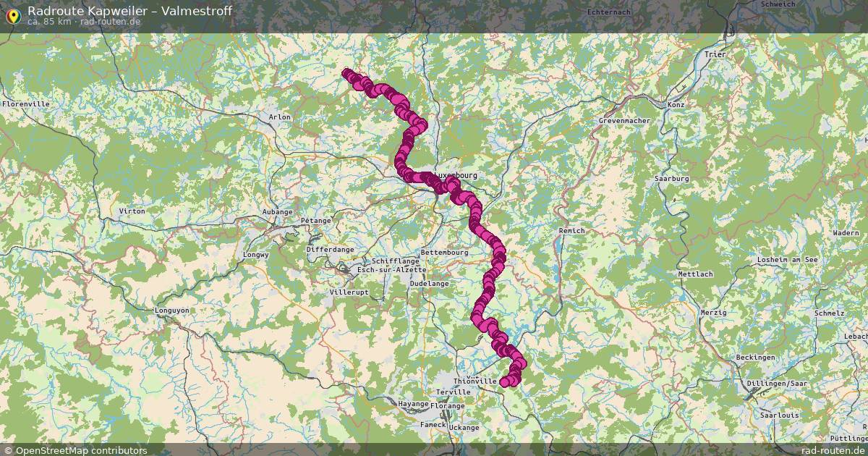
Task: Click the rad-routen.de footer link
Action: coord(833,450)
